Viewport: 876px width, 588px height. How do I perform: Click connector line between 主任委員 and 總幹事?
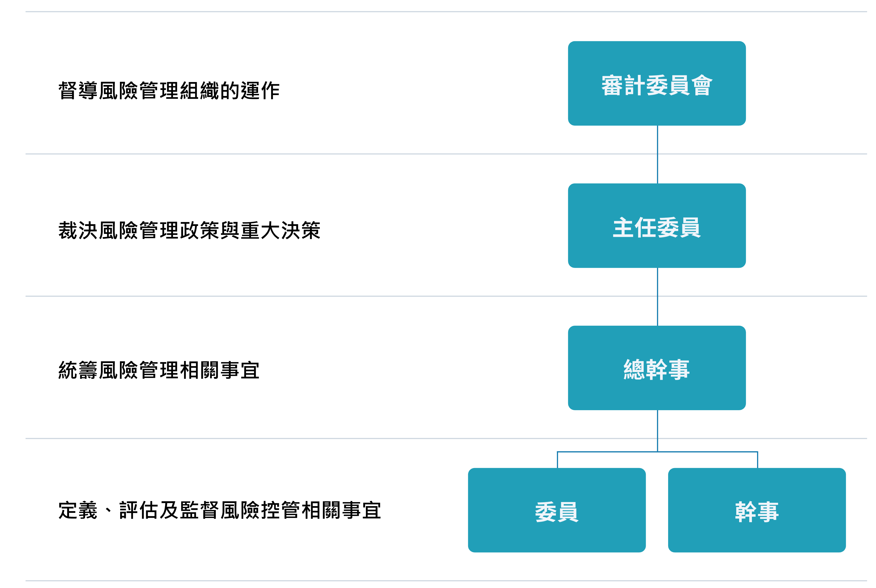657,297
